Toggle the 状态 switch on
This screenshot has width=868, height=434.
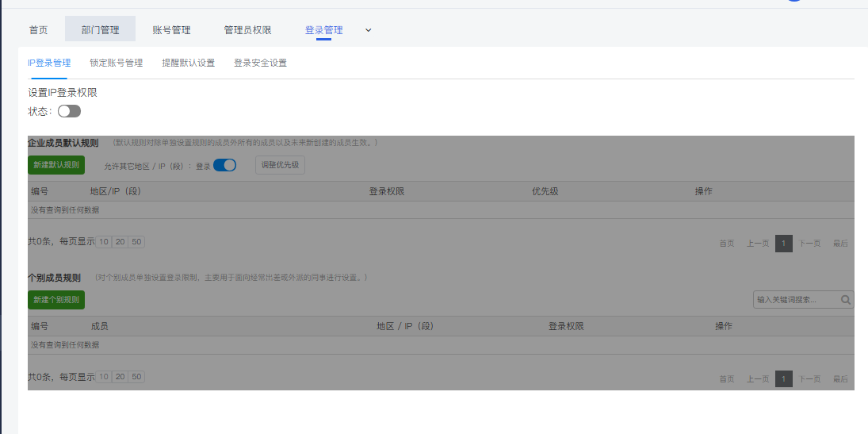click(69, 111)
